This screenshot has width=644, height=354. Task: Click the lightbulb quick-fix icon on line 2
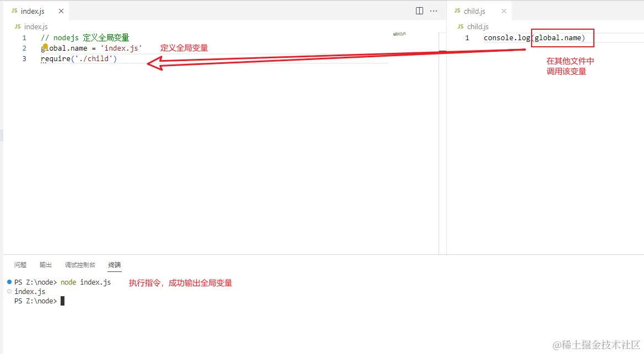coord(45,46)
